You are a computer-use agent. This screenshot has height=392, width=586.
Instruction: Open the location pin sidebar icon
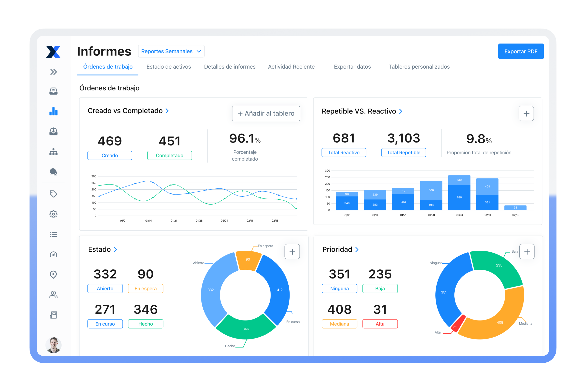click(x=53, y=275)
